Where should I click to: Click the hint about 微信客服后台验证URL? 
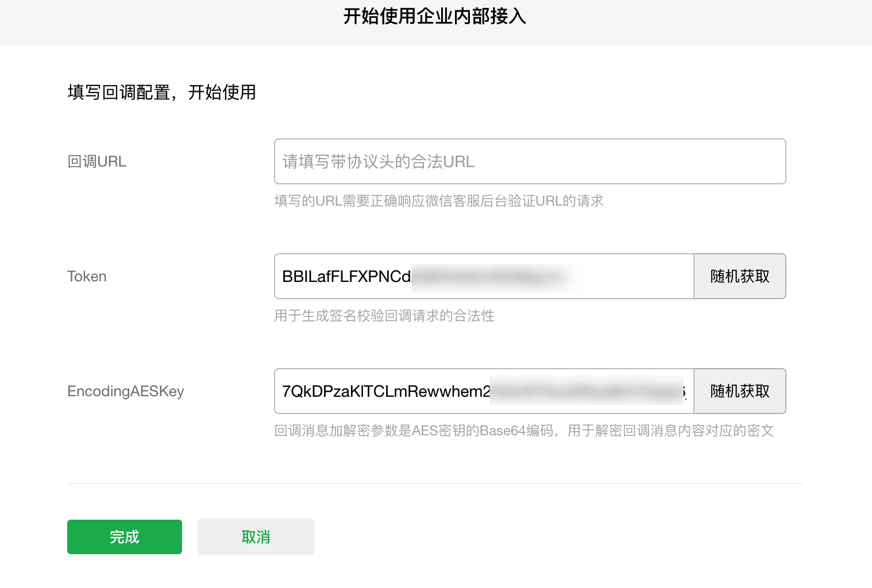(439, 201)
